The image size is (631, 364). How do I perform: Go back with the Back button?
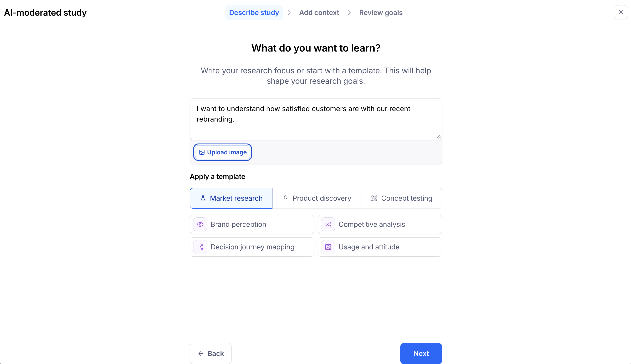click(x=211, y=353)
